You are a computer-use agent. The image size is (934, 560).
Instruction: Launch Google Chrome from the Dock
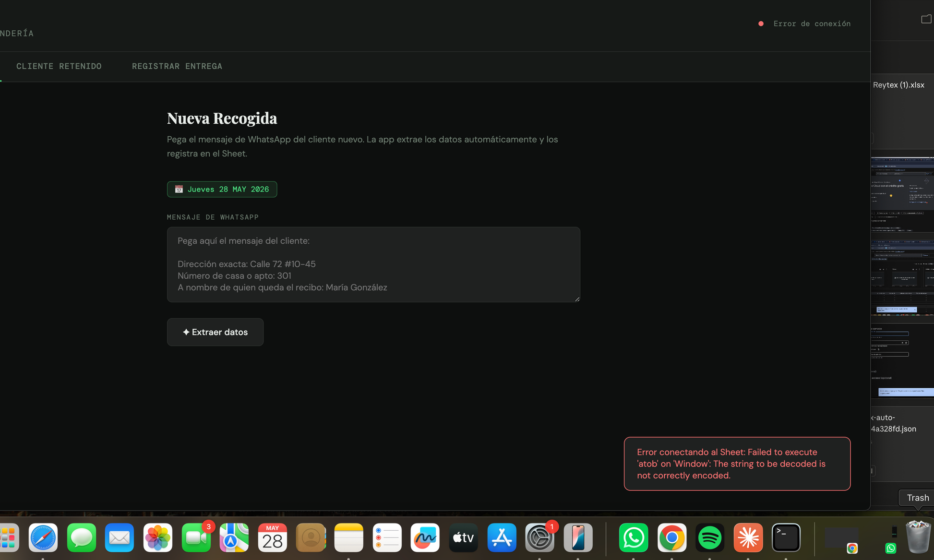tap(672, 537)
